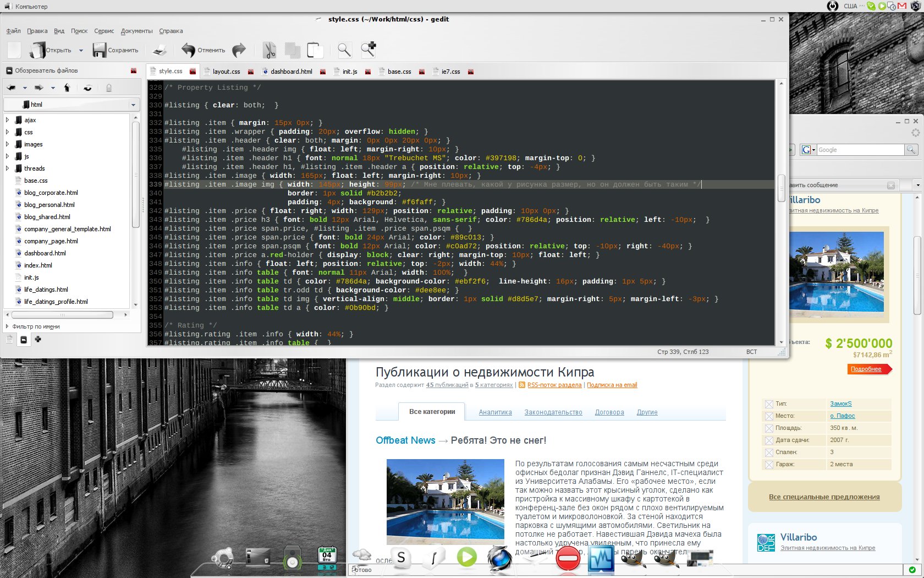Viewport: 924px width, 578px height.
Task: Click the Google search field in browser
Action: click(x=860, y=150)
